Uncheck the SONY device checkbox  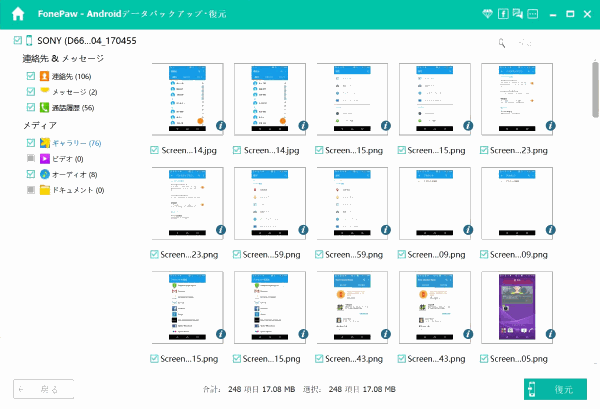coord(18,40)
